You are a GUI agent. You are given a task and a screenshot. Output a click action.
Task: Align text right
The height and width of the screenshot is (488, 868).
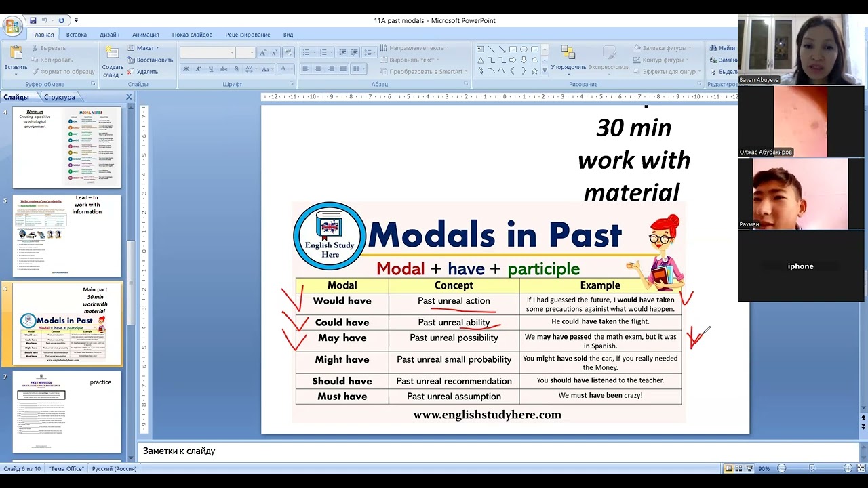coord(330,69)
